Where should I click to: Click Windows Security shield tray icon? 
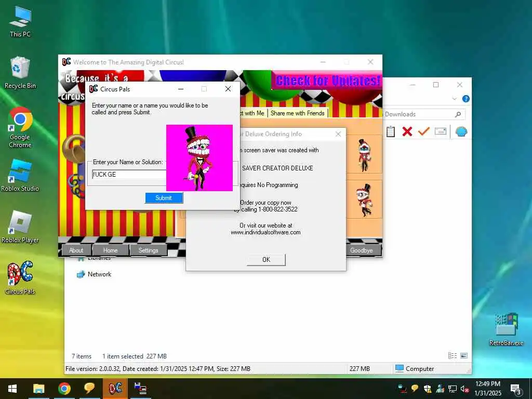(428, 389)
